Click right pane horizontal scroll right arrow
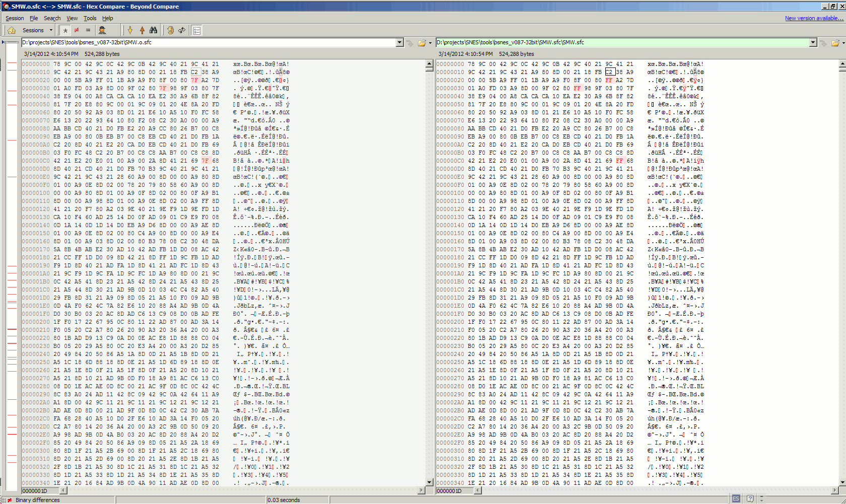This screenshot has height=504, width=846. coord(835,490)
